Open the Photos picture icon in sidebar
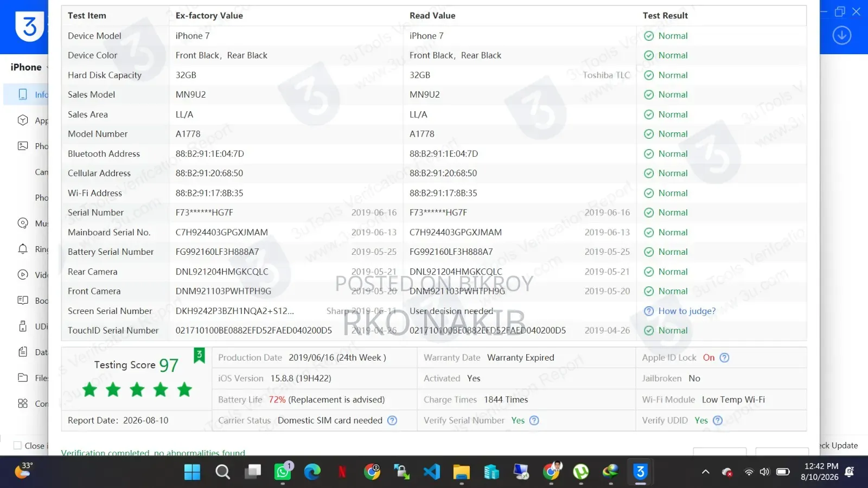The image size is (868, 488). (x=23, y=146)
